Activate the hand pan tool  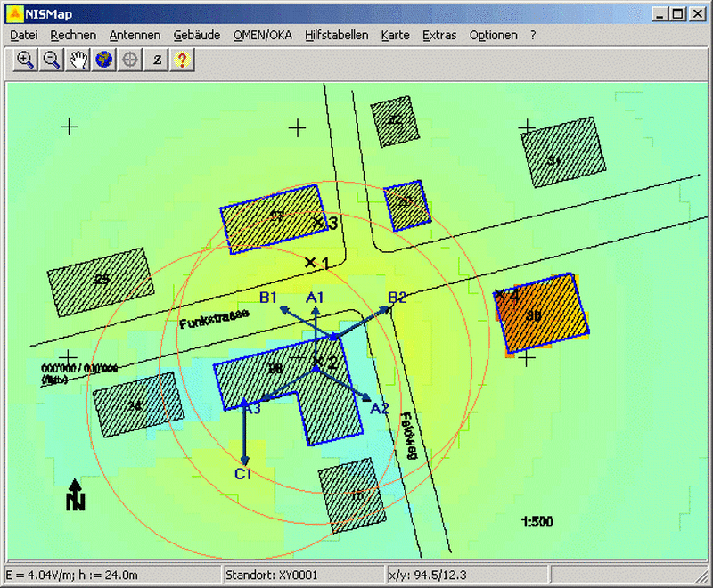(78, 60)
